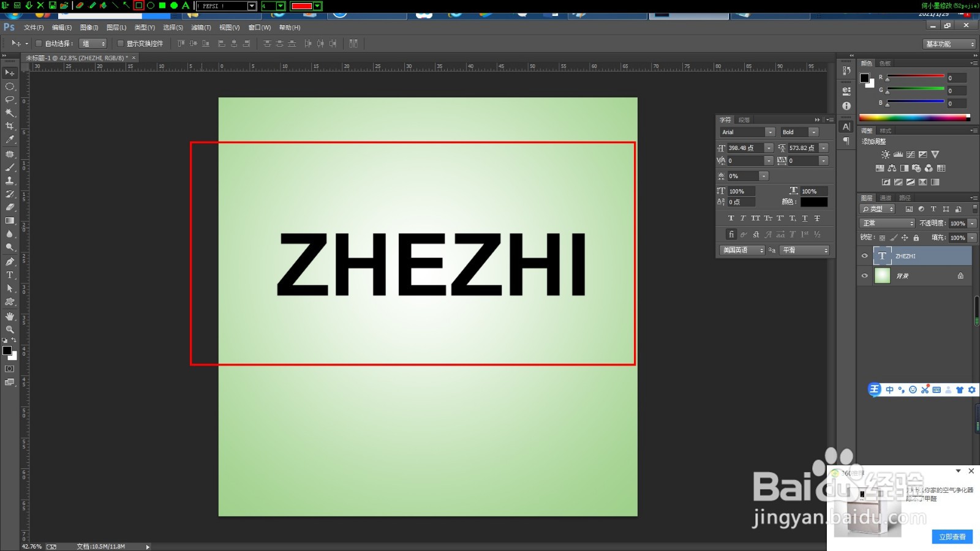Enable Show Transform Controls checkbox
Image resolution: width=980 pixels, height=551 pixels.
pos(120,43)
